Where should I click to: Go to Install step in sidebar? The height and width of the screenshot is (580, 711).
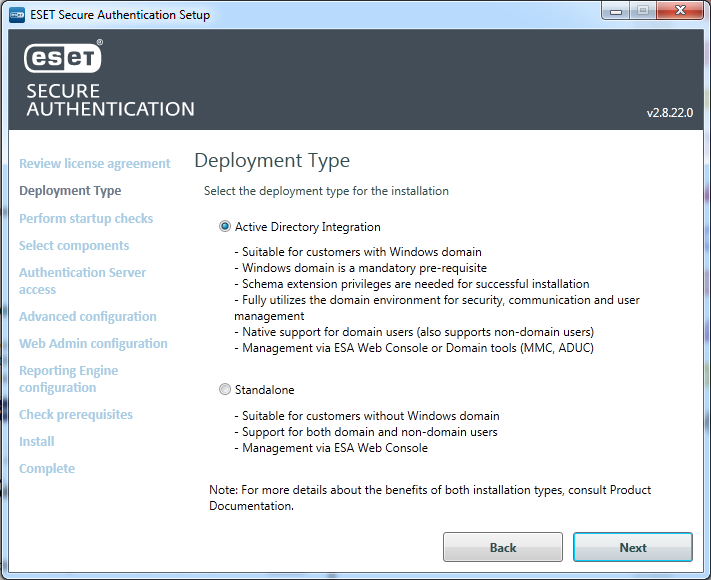click(x=37, y=441)
